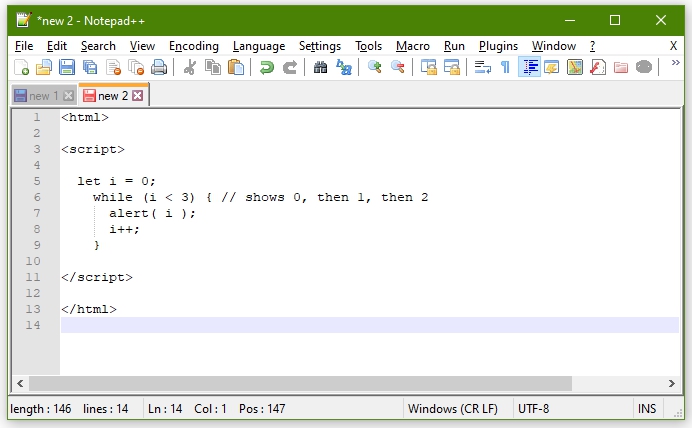Open the Document Map icon
Image resolution: width=692 pixels, height=428 pixels.
tap(575, 68)
